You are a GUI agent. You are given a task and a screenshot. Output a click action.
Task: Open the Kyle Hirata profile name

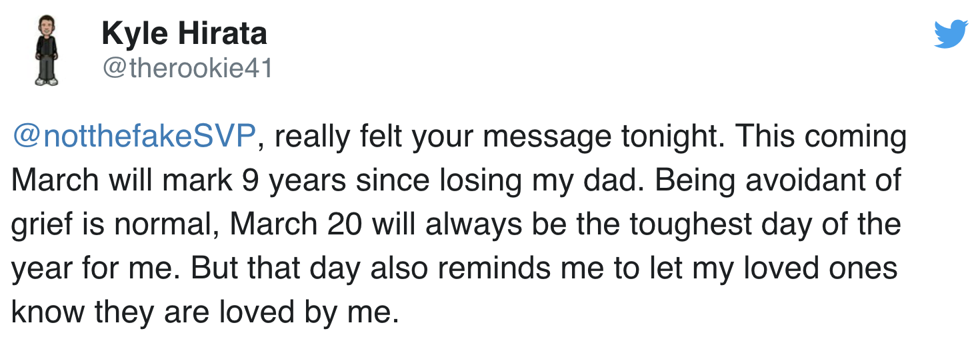[185, 33]
